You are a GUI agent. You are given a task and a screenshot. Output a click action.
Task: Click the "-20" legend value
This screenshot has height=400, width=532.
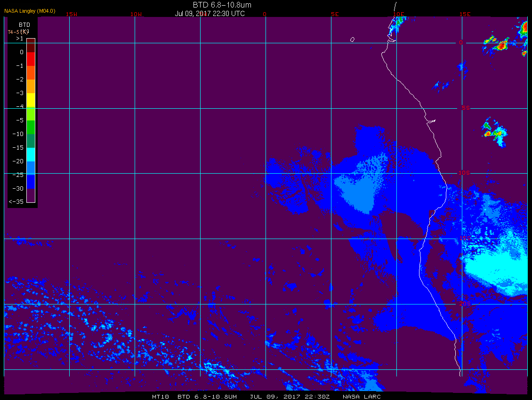pos(18,161)
